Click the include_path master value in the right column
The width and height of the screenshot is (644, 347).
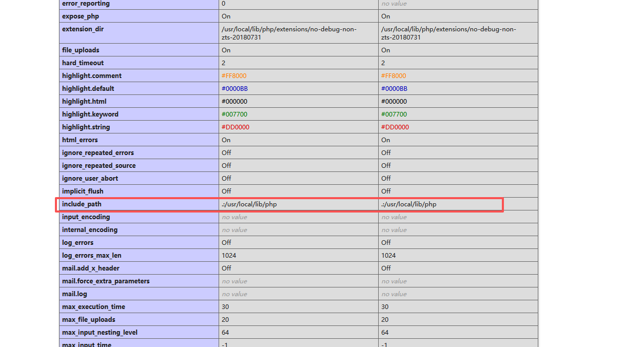(409, 204)
